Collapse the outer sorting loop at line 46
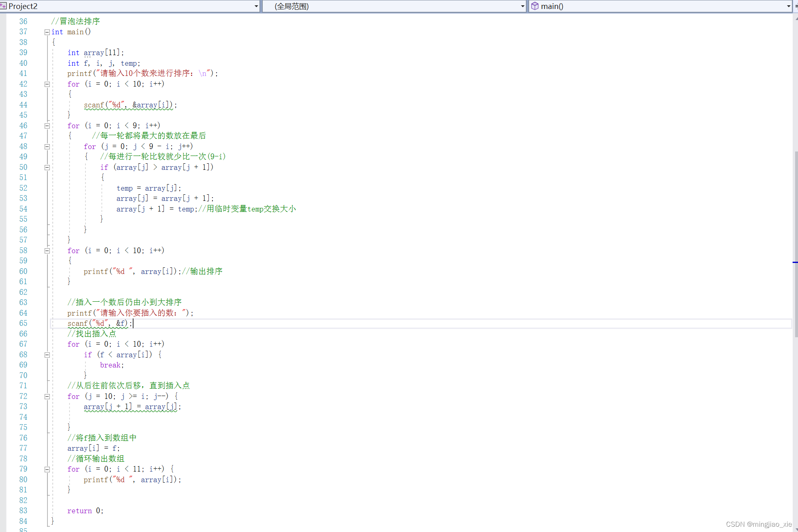This screenshot has height=532, width=798. (x=47, y=126)
